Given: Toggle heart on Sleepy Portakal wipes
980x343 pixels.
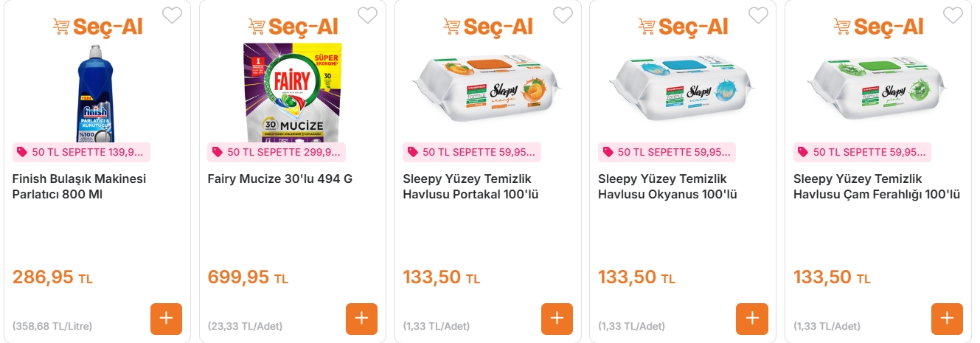Looking at the screenshot, I should [x=563, y=15].
